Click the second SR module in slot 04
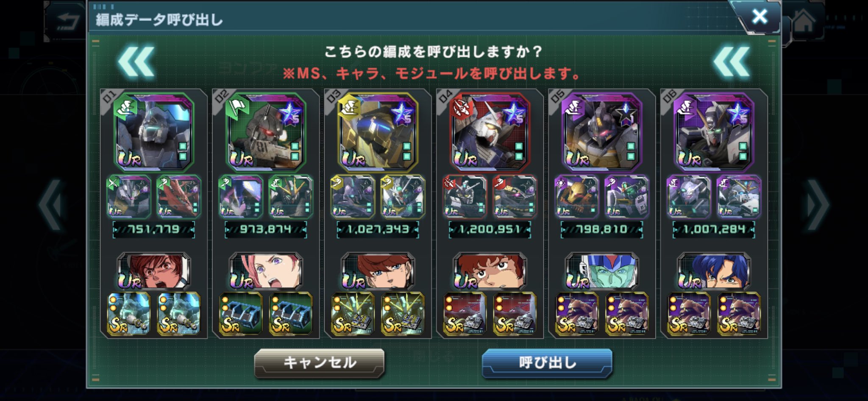868x401 pixels. pos(515,314)
